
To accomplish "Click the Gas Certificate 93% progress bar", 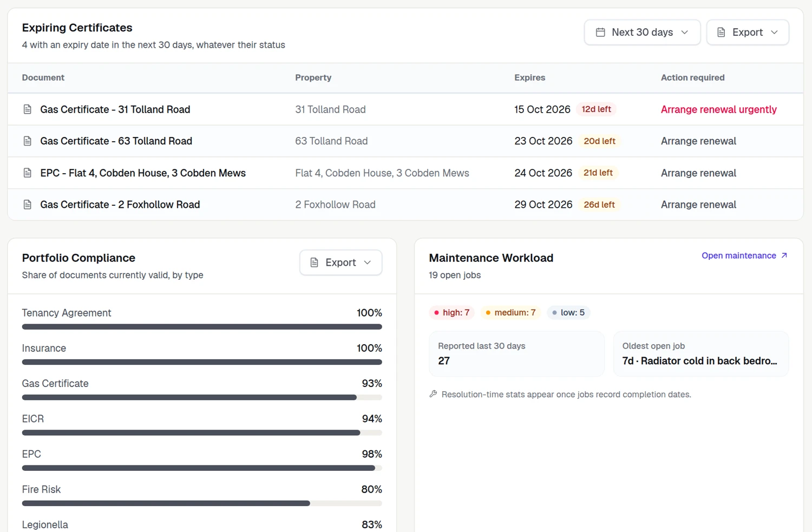I will (202, 398).
